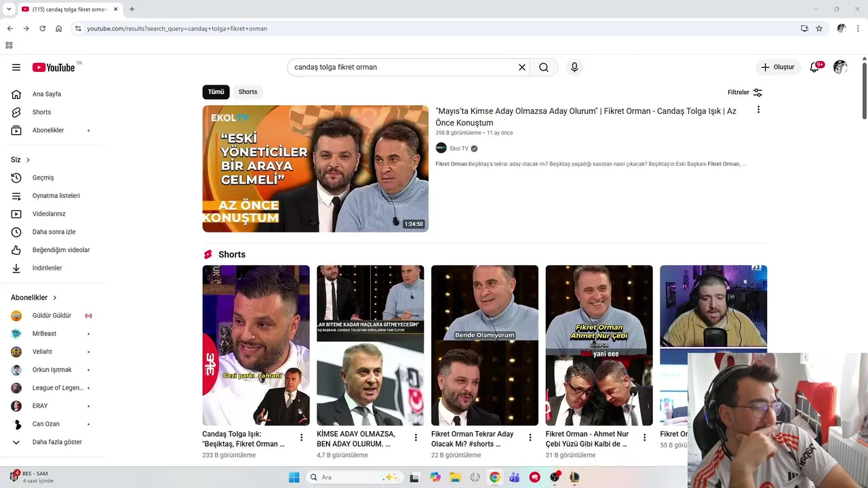The height and width of the screenshot is (488, 868).
Task: Open options for the KİMSE ADAY OLMAZSA short
Action: coord(416,438)
